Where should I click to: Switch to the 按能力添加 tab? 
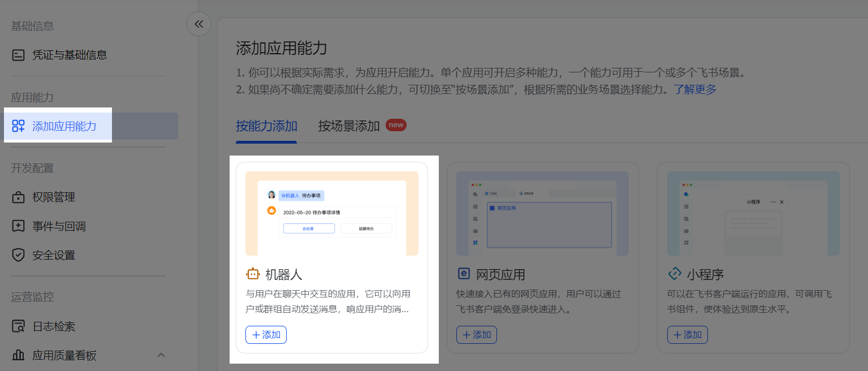266,126
